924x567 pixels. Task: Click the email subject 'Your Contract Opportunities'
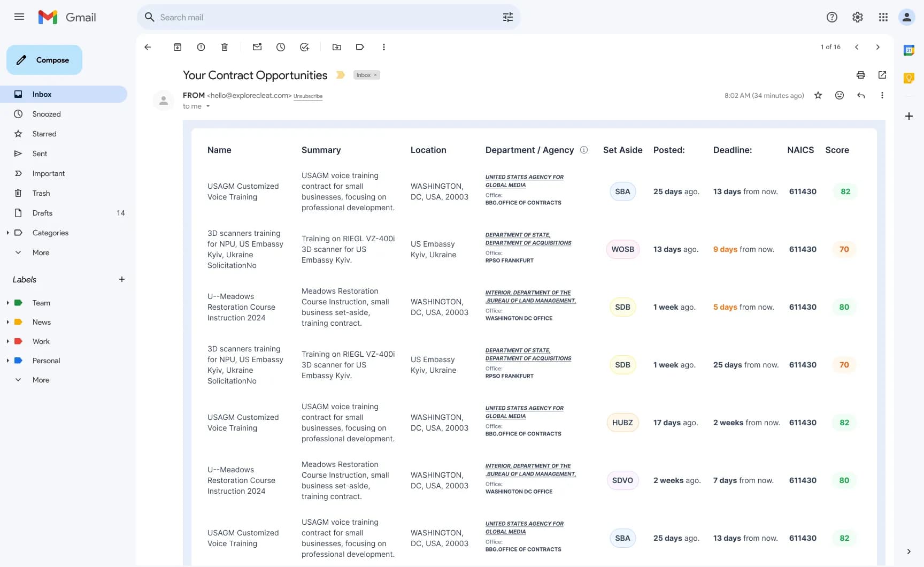pos(255,75)
